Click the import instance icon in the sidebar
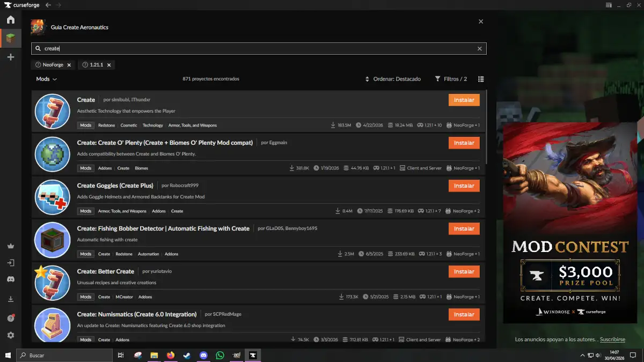Image resolution: width=644 pixels, height=362 pixels. [11, 263]
